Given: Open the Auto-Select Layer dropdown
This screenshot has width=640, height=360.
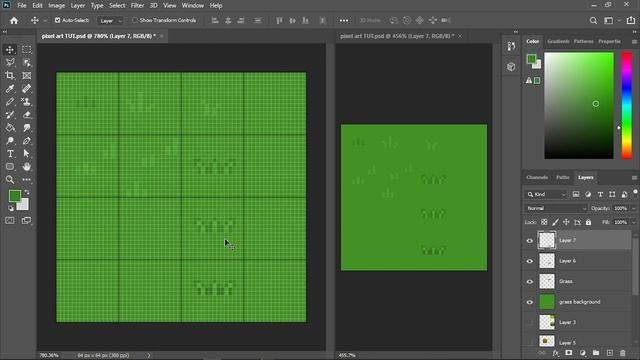Looking at the screenshot, I should pyautogui.click(x=110, y=20).
